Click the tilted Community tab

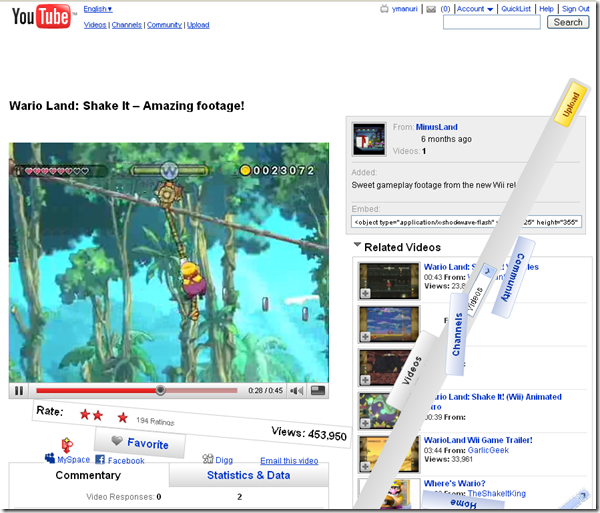tap(514, 277)
